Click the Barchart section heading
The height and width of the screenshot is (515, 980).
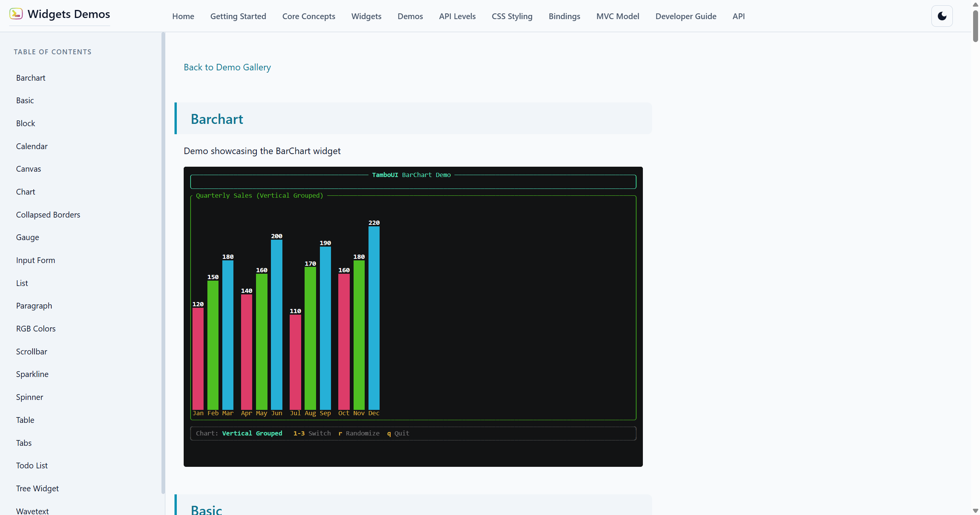pyautogui.click(x=217, y=119)
